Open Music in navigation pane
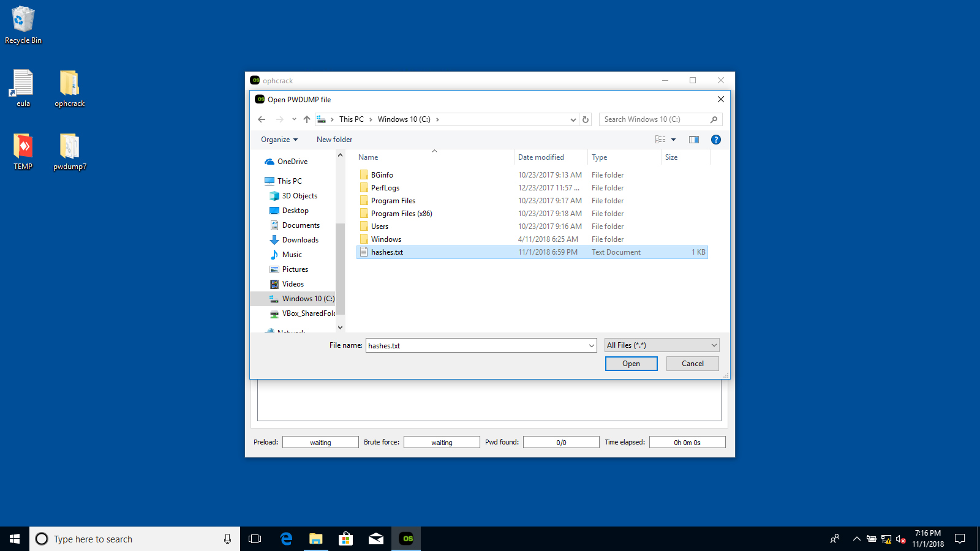The image size is (980, 551). pyautogui.click(x=286, y=255)
